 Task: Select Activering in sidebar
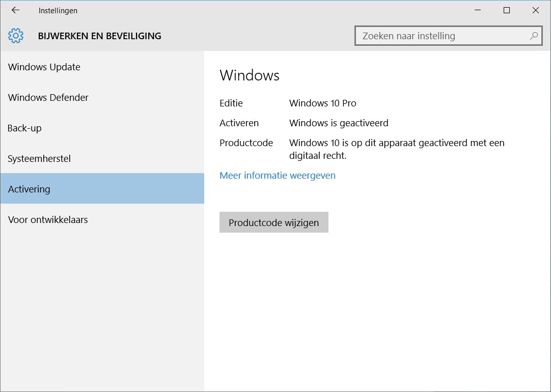click(x=102, y=189)
